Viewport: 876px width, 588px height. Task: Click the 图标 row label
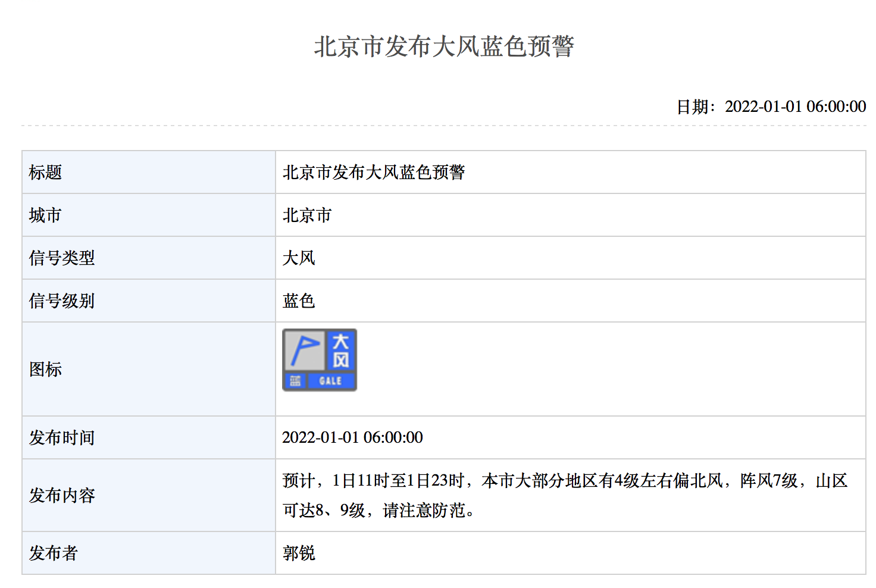[45, 370]
